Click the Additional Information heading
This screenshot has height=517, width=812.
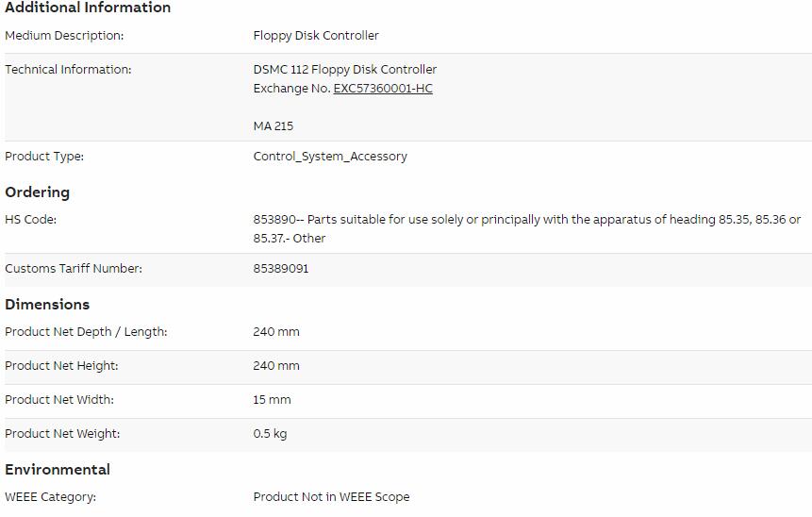[88, 8]
